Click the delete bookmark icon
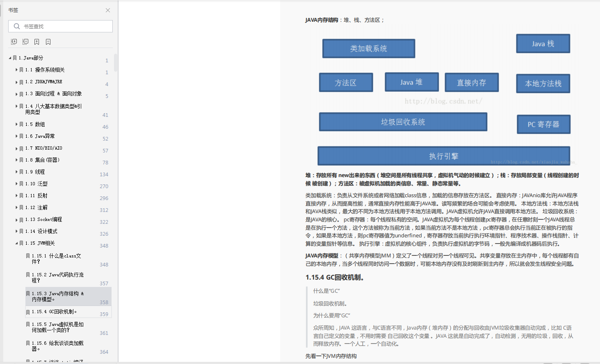The height and width of the screenshot is (364, 600). (48, 42)
